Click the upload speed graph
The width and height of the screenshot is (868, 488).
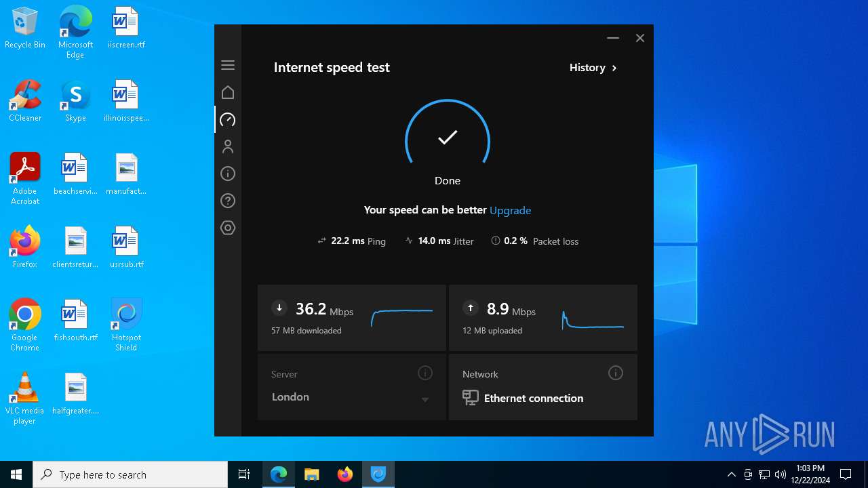[593, 320]
